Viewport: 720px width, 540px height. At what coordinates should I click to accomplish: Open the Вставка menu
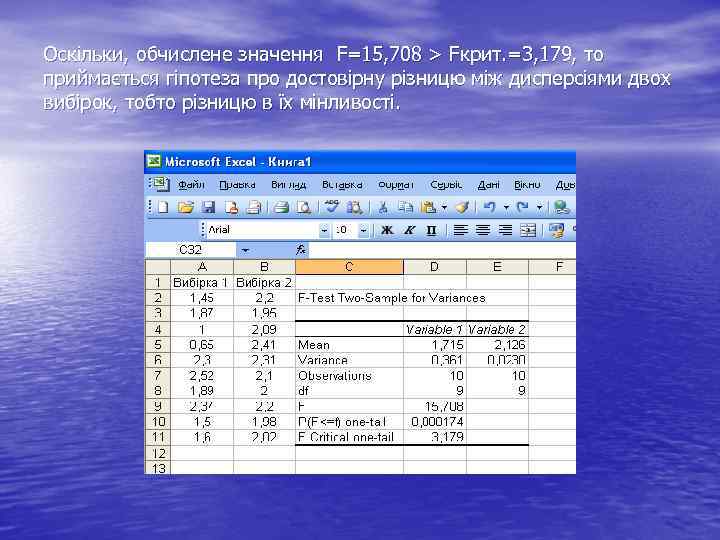pos(342,185)
